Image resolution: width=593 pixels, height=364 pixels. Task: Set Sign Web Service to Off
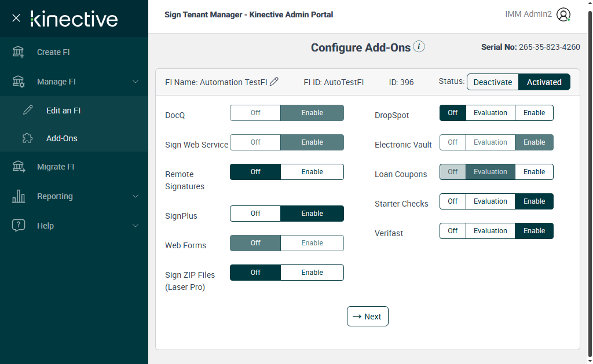coord(255,142)
